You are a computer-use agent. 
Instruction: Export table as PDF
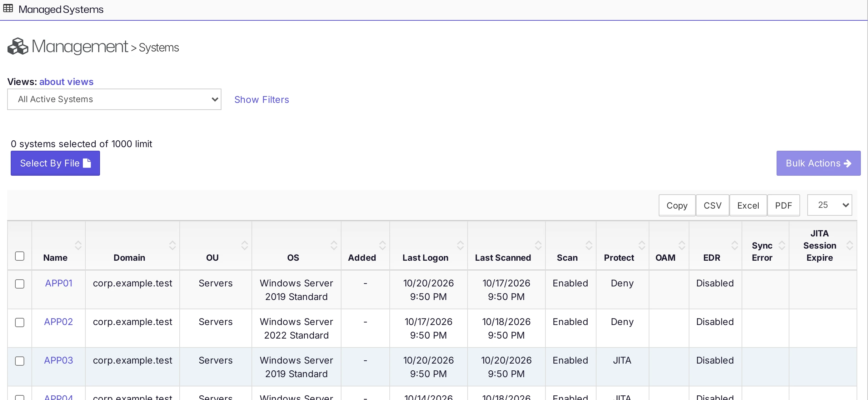[x=784, y=205]
